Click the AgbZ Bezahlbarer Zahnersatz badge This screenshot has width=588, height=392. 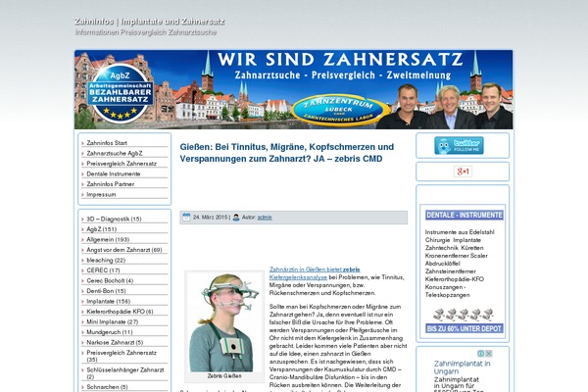click(120, 93)
